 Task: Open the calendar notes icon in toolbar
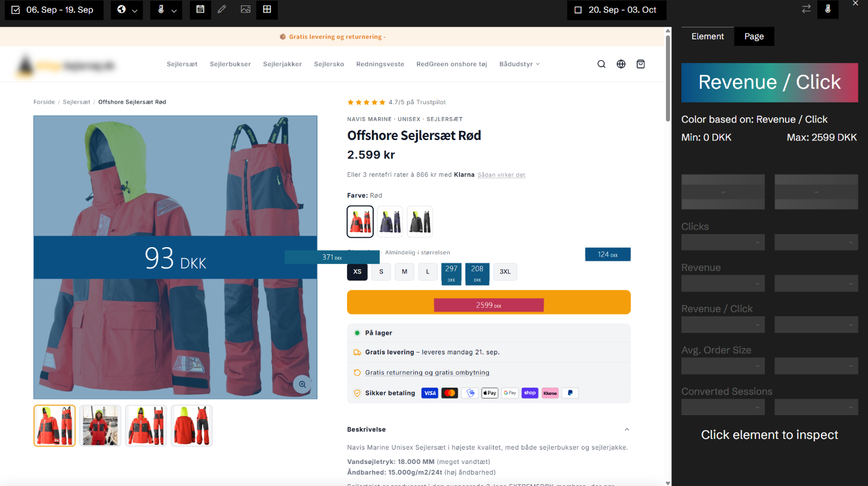[x=200, y=10]
